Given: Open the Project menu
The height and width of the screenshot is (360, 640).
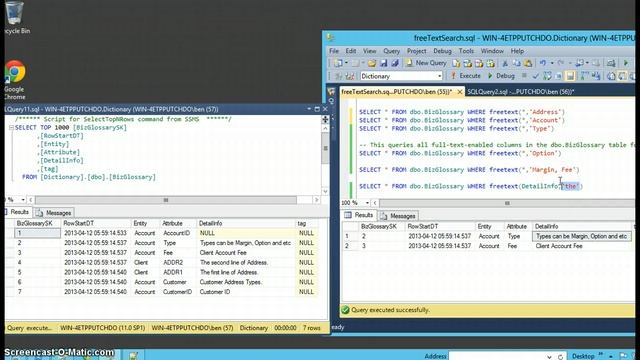Looking at the screenshot, I should 416,51.
